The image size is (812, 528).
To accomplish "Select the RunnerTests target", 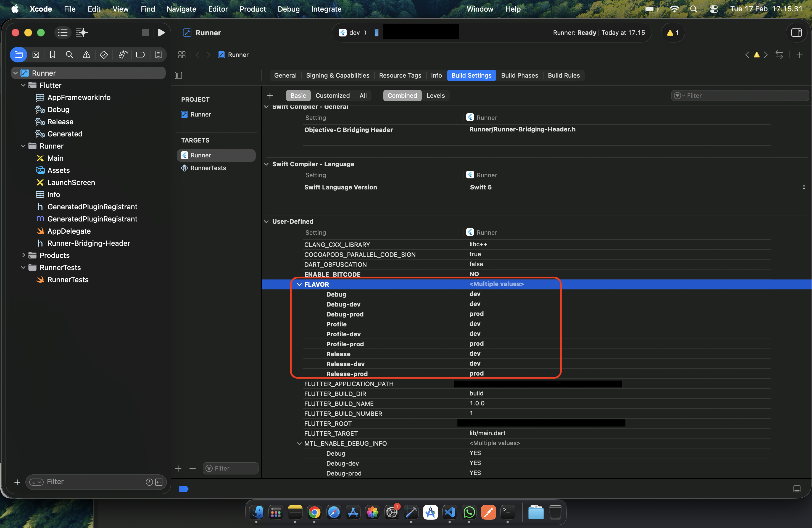I will (208, 168).
